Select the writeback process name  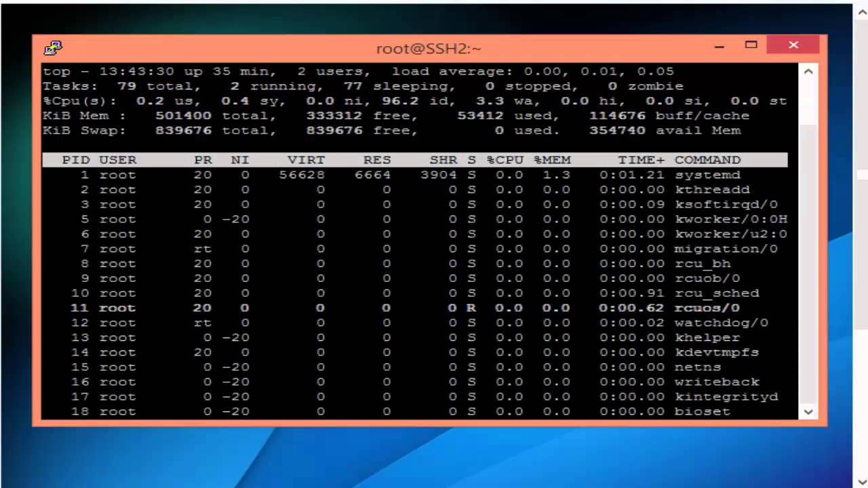click(717, 382)
